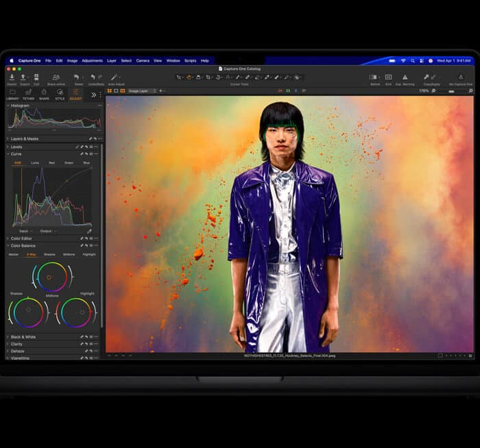Image resolution: width=480 pixels, height=448 pixels.
Task: Select the Green curve channel
Action: point(69,162)
